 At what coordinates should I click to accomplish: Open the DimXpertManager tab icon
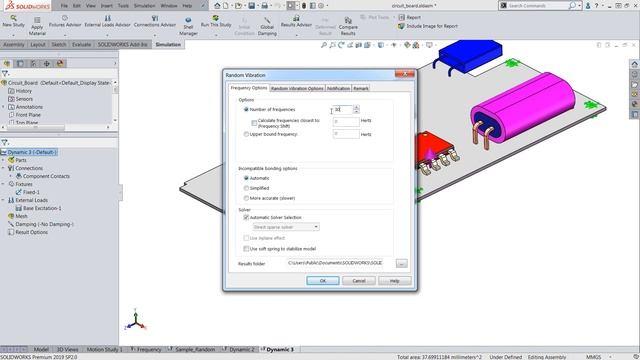click(47, 63)
